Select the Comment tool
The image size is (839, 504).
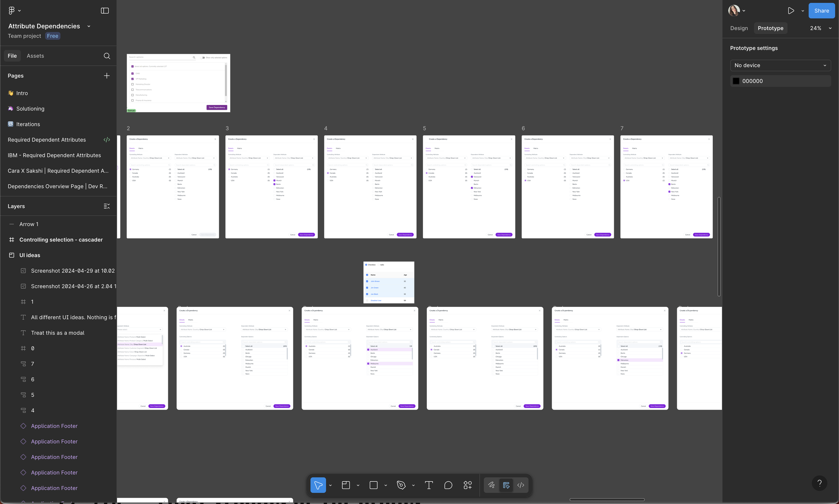[x=448, y=485]
